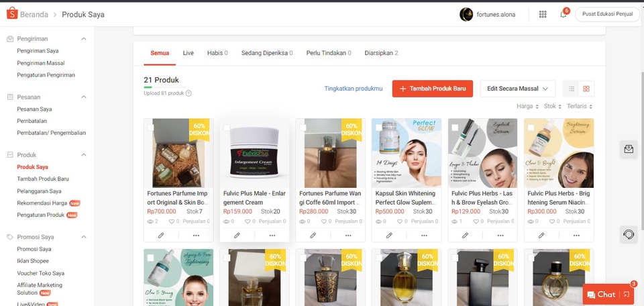Collapse the Produk sidebar section

click(x=84, y=155)
